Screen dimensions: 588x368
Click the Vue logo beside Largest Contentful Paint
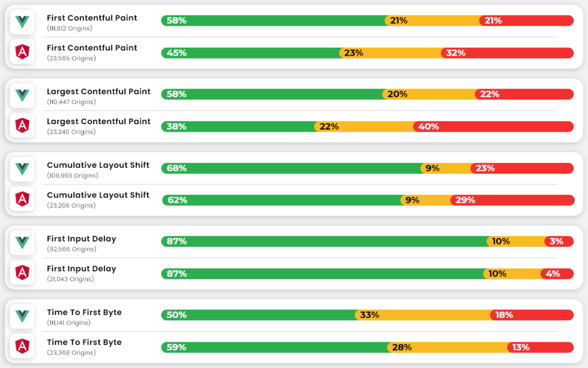(22, 95)
